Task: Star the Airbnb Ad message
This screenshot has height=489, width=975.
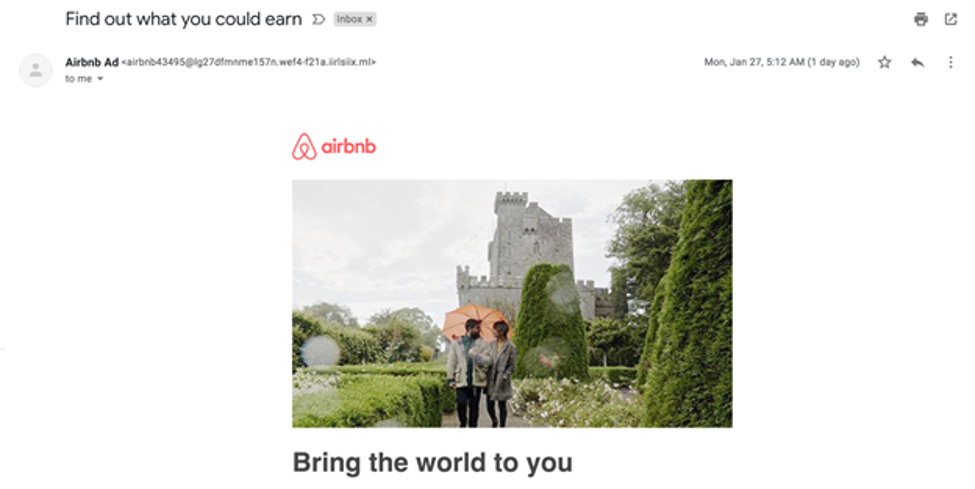Action: (884, 62)
